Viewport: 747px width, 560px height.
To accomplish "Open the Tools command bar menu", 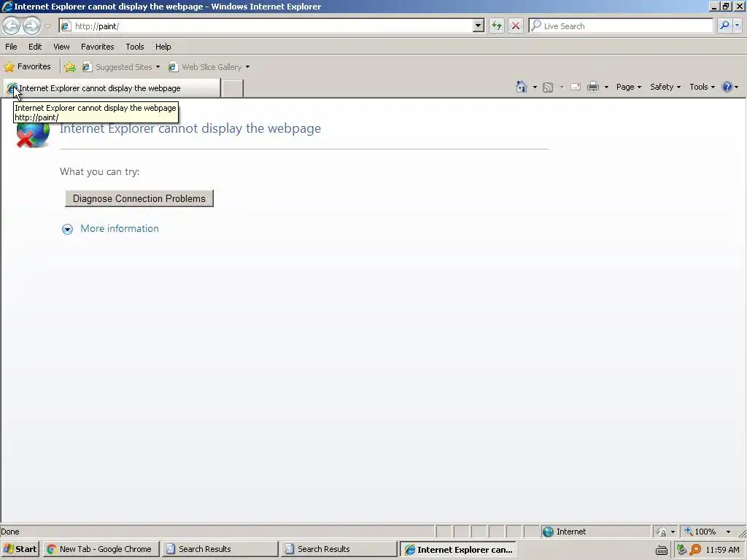I will (x=703, y=87).
